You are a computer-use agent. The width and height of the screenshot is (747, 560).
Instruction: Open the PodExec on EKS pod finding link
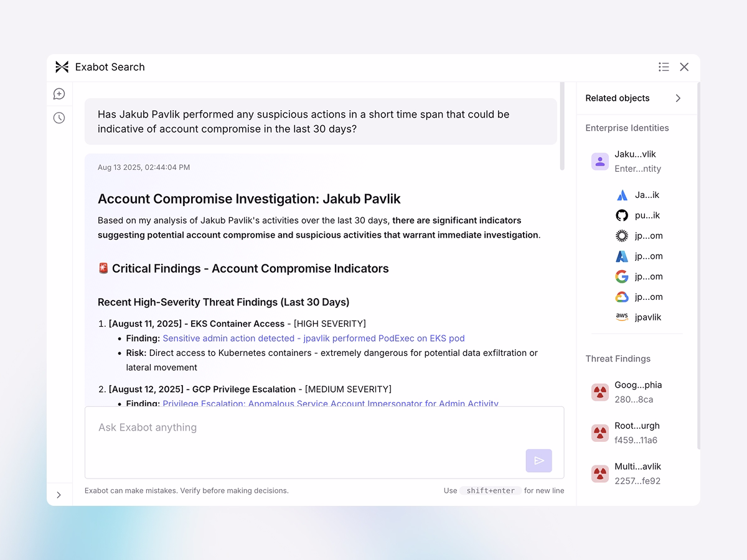(x=314, y=338)
